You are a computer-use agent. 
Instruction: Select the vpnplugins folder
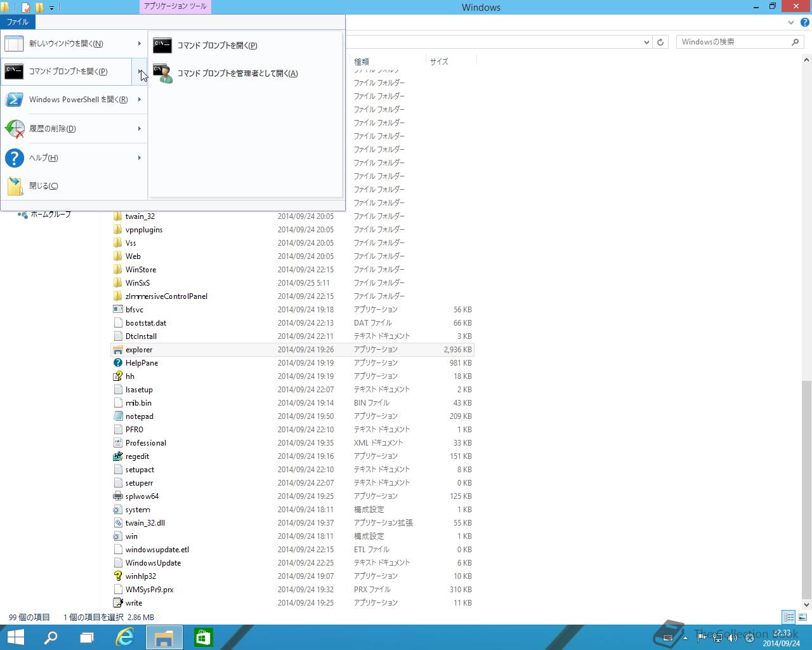[144, 230]
